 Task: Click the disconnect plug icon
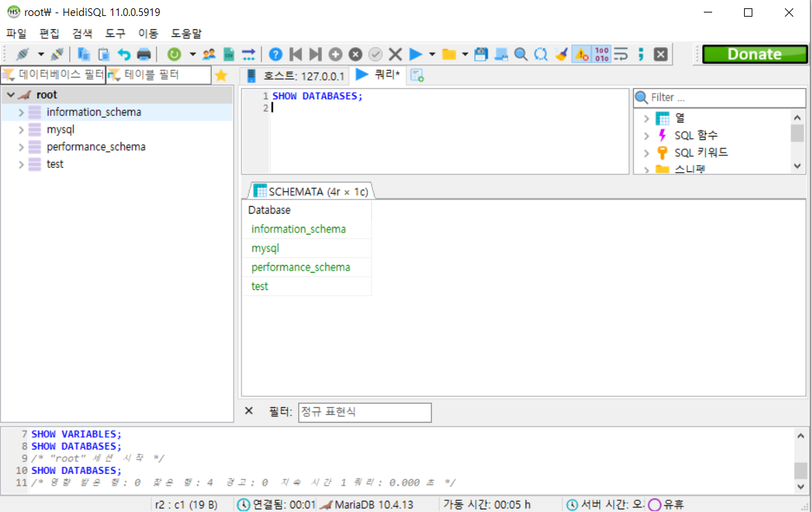(x=57, y=54)
